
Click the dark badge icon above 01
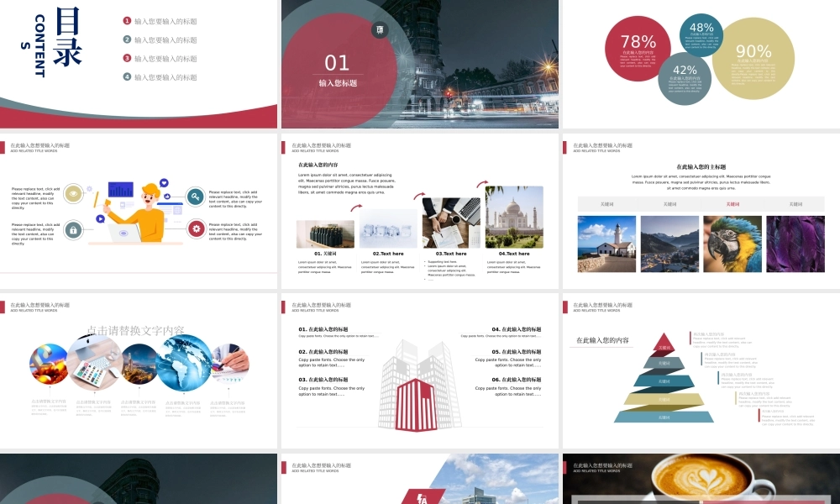(380, 30)
